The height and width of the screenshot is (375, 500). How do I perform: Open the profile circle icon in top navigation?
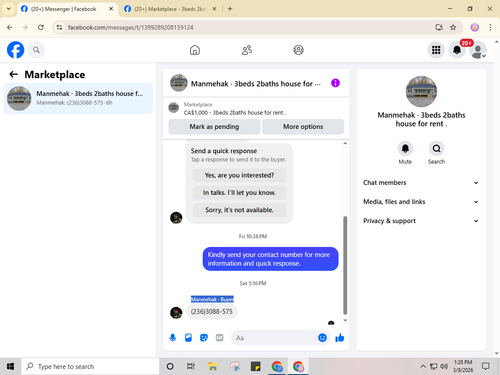298,50
